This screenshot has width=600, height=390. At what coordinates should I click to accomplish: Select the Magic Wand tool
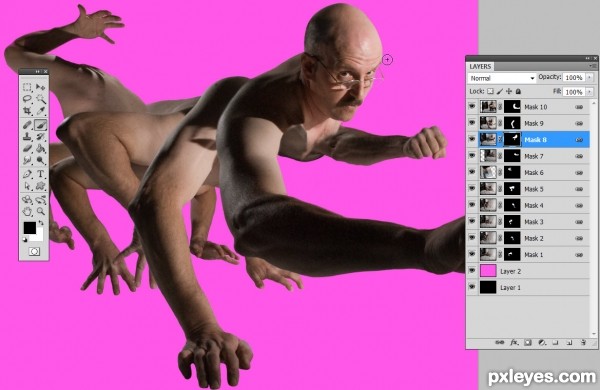coord(40,99)
